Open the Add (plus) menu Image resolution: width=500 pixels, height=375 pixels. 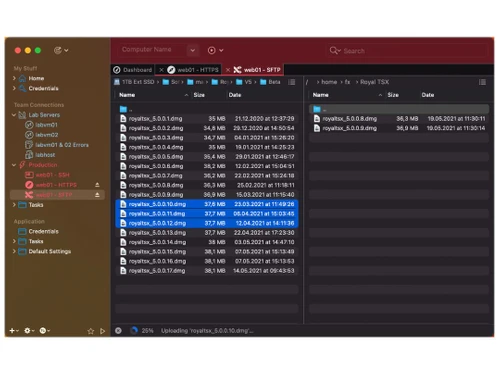pyautogui.click(x=14, y=331)
